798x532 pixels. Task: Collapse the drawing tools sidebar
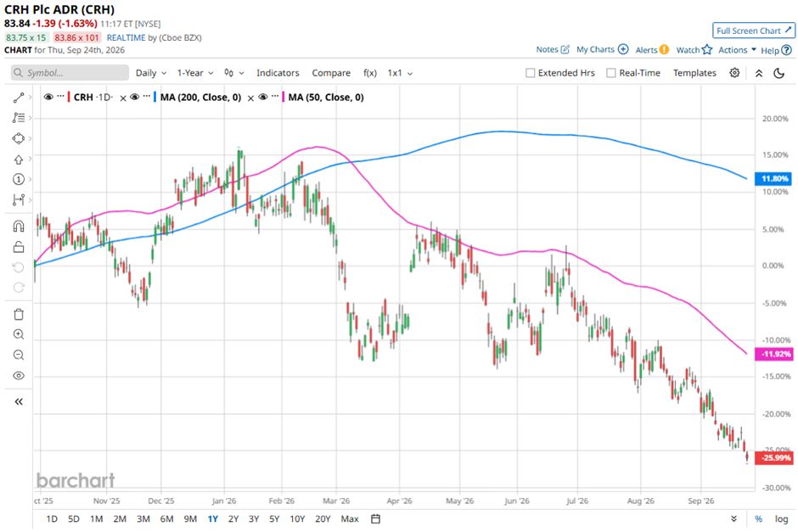point(19,402)
